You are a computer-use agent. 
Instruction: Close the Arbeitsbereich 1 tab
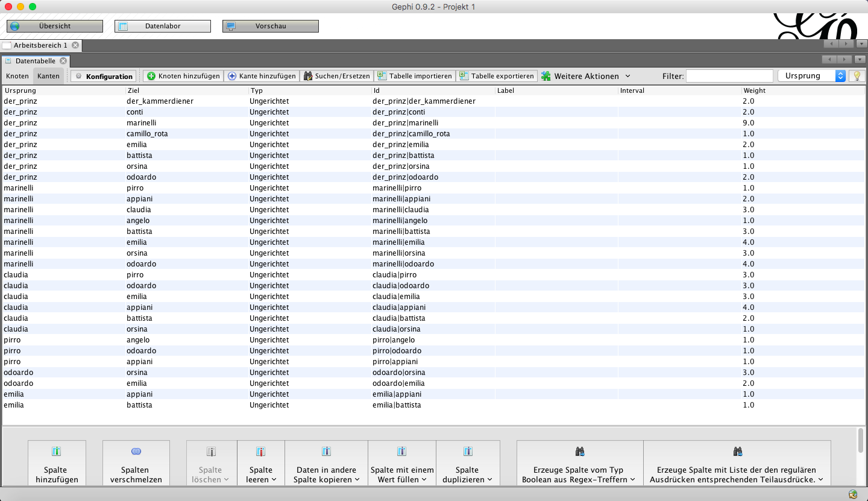(x=75, y=45)
